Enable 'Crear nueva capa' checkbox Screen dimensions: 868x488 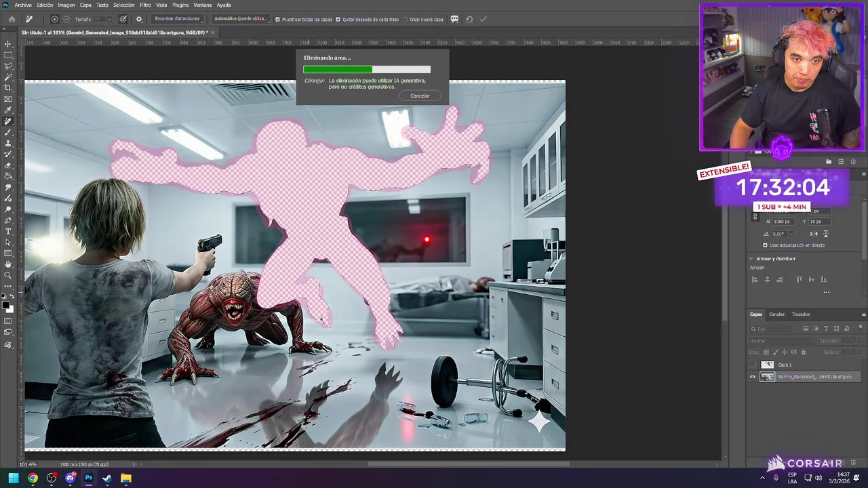pyautogui.click(x=405, y=20)
